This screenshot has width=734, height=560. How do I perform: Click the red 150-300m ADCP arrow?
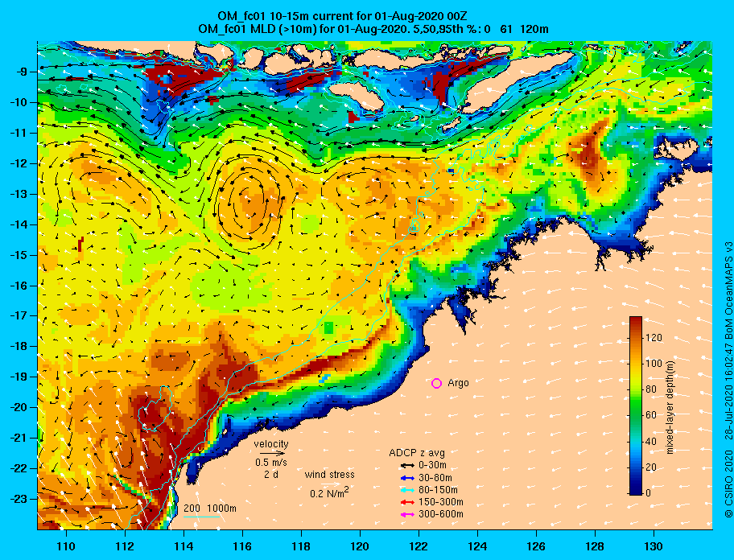pos(407,502)
